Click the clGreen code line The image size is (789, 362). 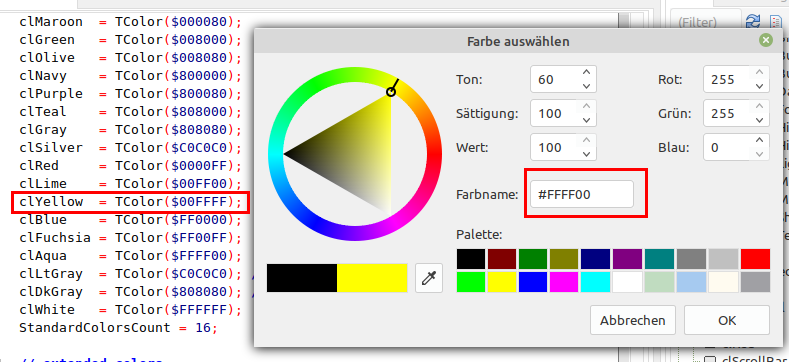[x=130, y=40]
